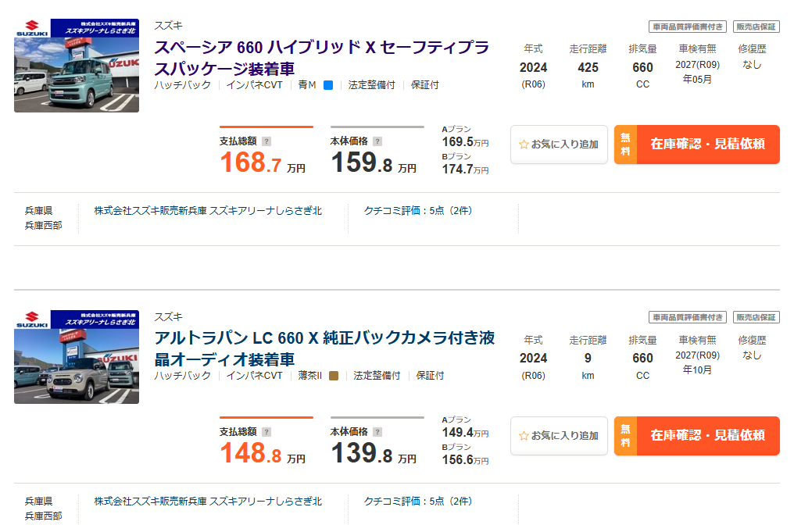Viewport: 794px width, 532px height.
Task: Click help icon beside Alto Lapin 本体価格
Action: 377,432
